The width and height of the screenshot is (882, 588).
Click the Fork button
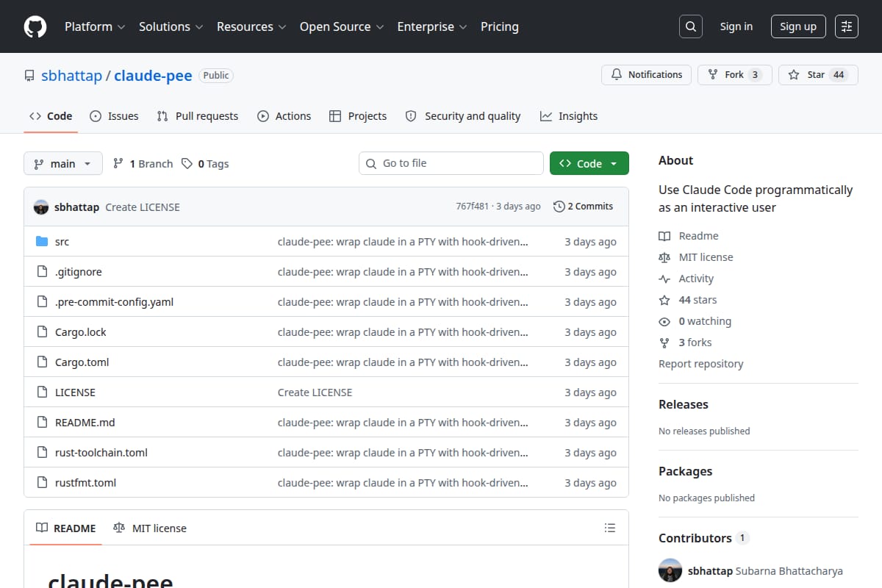[x=735, y=75]
